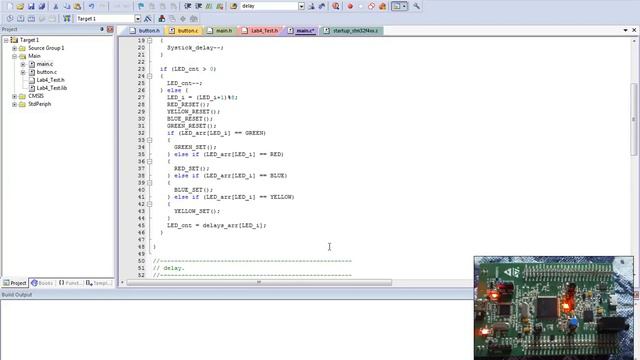This screenshot has height=360, width=640.
Task: Click the Copy icon
Action: coord(67,6)
